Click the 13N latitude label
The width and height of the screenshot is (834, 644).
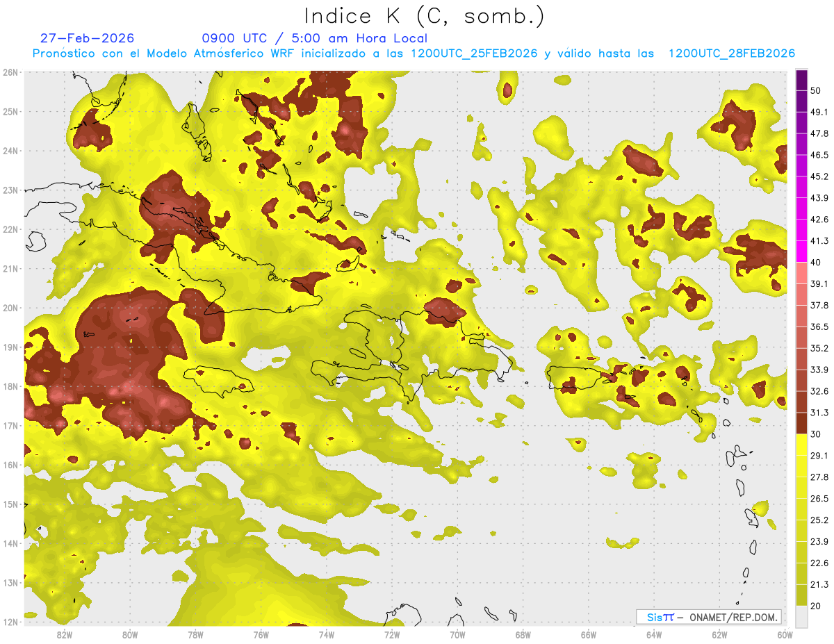click(10, 582)
